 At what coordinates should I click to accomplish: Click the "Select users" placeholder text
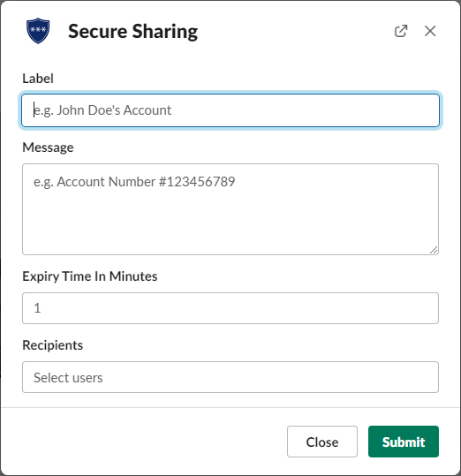click(68, 378)
